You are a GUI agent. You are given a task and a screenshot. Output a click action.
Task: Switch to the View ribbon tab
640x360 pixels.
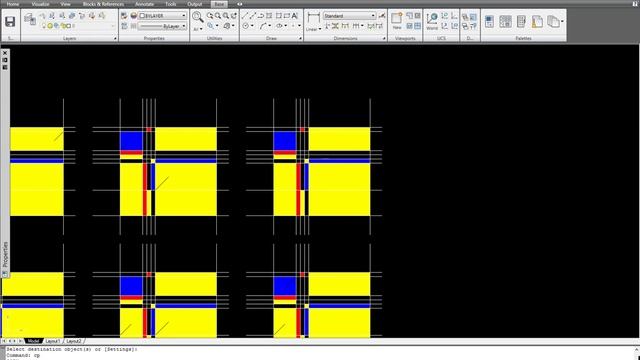(x=65, y=4)
